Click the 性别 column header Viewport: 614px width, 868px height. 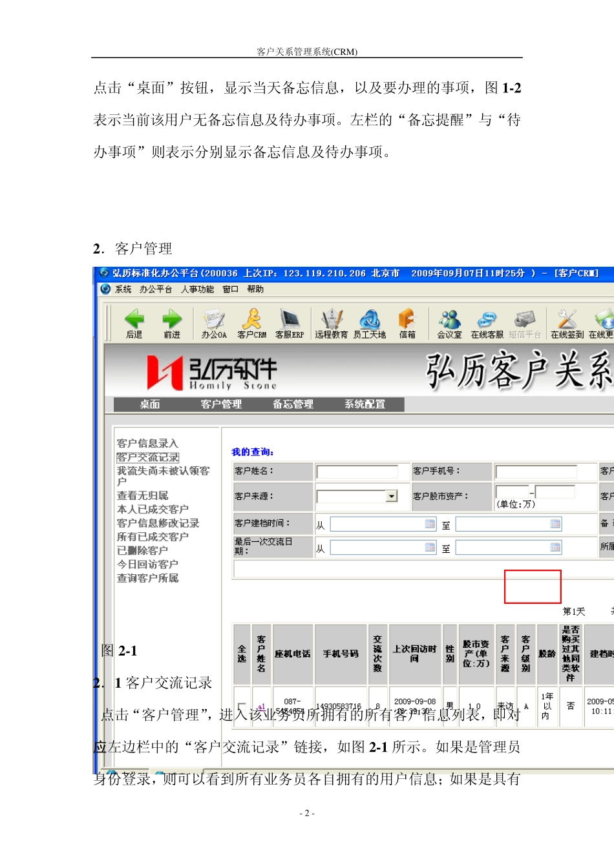(450, 654)
